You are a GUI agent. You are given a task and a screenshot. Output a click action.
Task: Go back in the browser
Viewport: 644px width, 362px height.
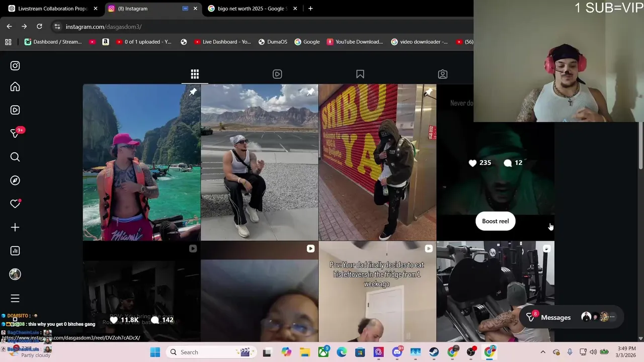(x=9, y=26)
